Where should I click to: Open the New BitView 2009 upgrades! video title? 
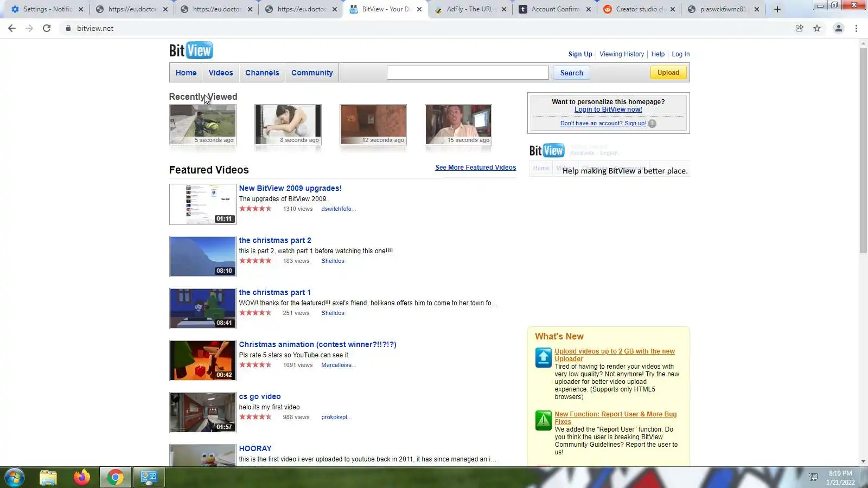(290, 188)
